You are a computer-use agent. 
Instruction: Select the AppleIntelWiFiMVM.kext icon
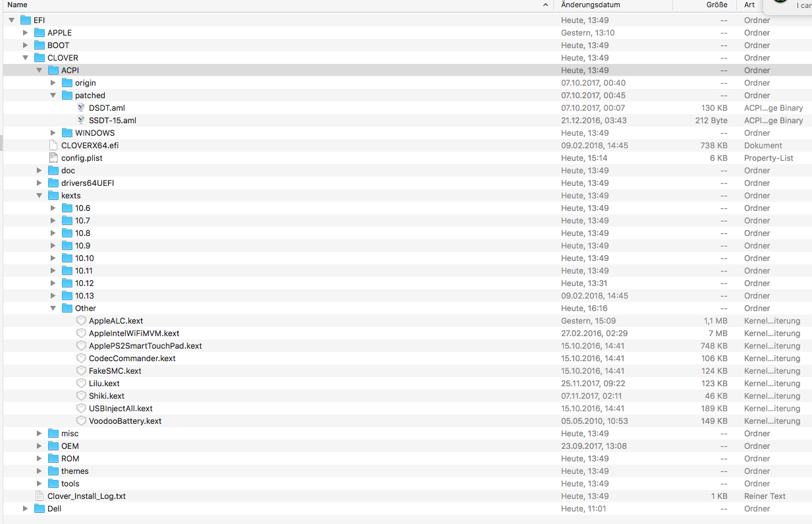[x=82, y=334]
